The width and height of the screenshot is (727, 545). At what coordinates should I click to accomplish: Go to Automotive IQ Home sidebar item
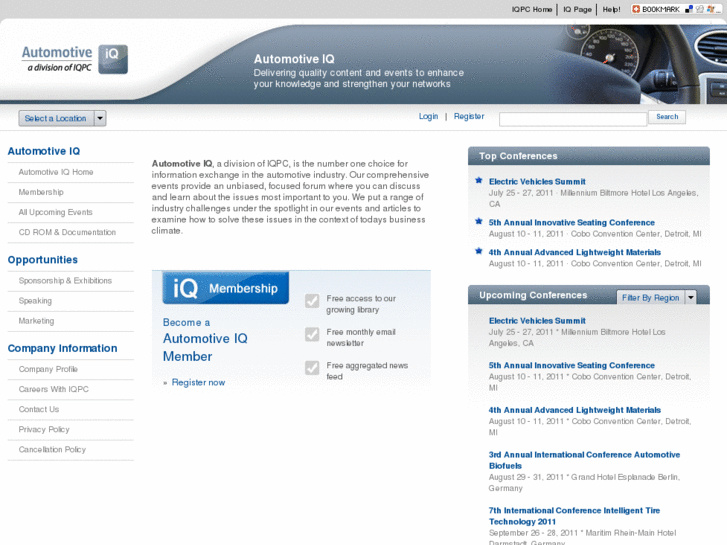click(56, 172)
